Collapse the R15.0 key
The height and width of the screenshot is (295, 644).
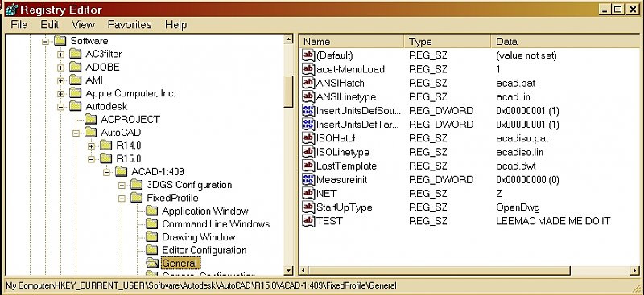91,159
